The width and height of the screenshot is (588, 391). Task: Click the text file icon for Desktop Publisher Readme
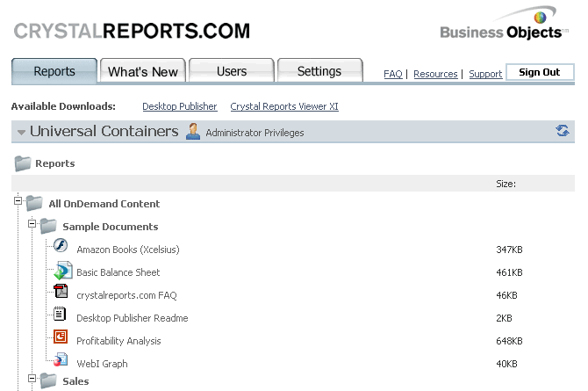(x=60, y=314)
